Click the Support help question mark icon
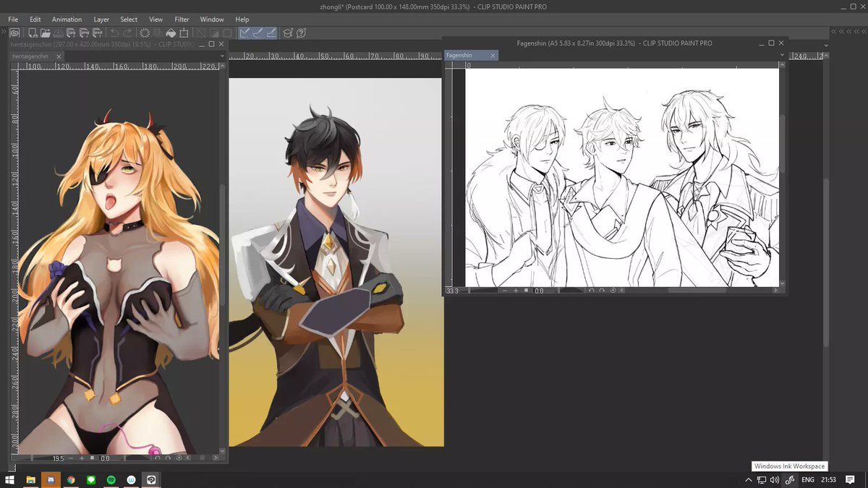This screenshot has height=488, width=868. tap(301, 33)
